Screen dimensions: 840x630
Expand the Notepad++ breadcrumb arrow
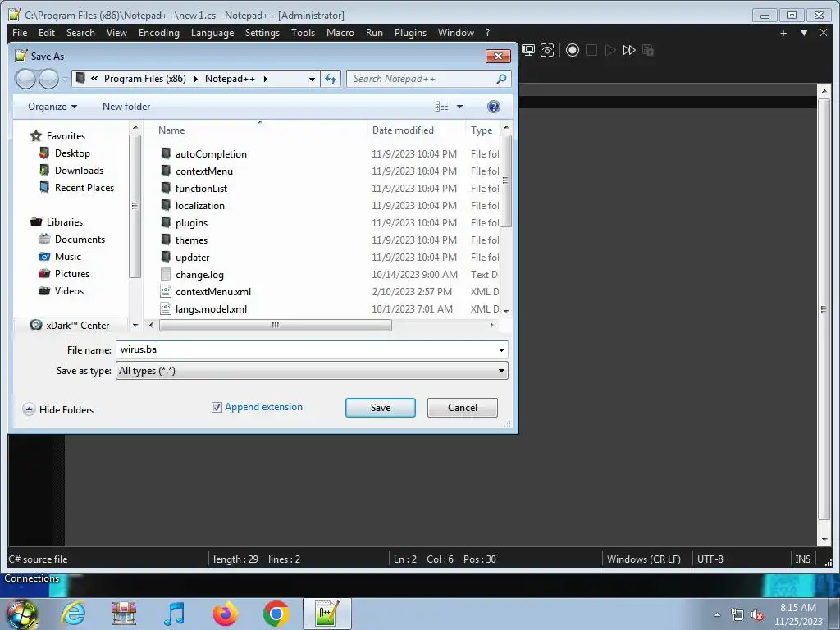pos(265,79)
